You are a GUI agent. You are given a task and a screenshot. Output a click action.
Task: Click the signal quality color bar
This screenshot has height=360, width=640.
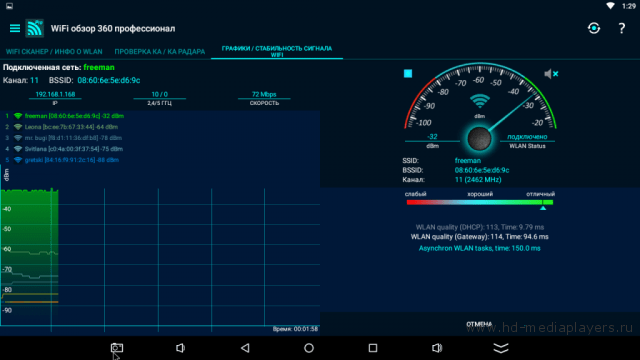tap(480, 202)
